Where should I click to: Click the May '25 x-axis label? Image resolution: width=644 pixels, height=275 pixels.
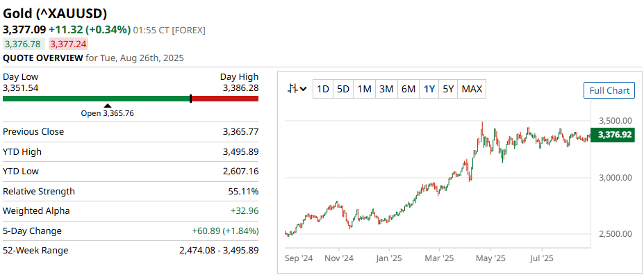point(491,259)
